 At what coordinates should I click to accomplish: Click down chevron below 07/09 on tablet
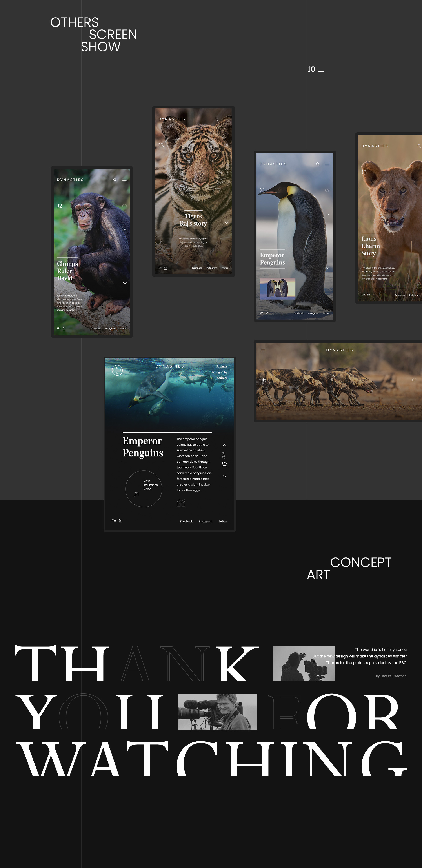pyautogui.click(x=224, y=477)
